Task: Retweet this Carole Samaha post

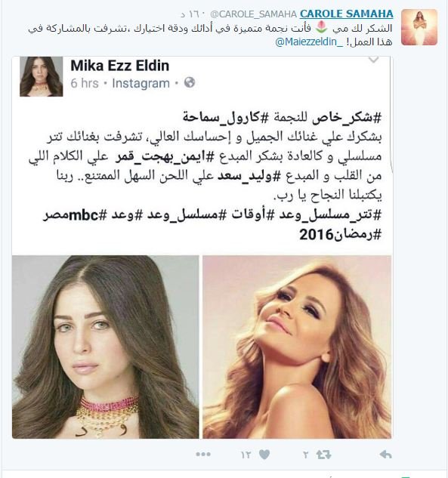Action: 323,455
